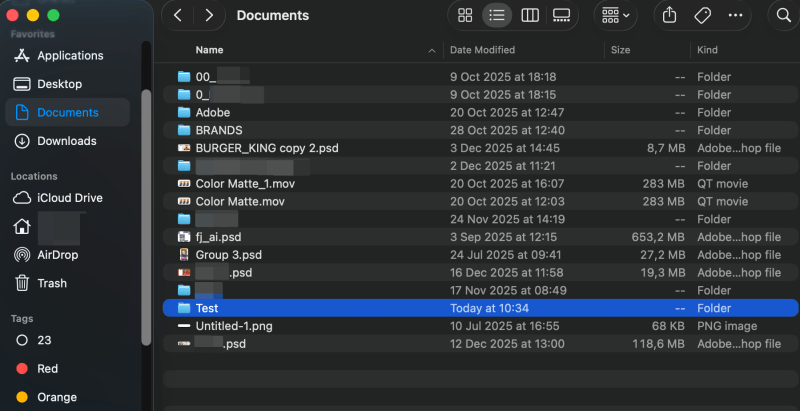Click the 653,2 MB size cell
The image size is (800, 411).
point(658,237)
